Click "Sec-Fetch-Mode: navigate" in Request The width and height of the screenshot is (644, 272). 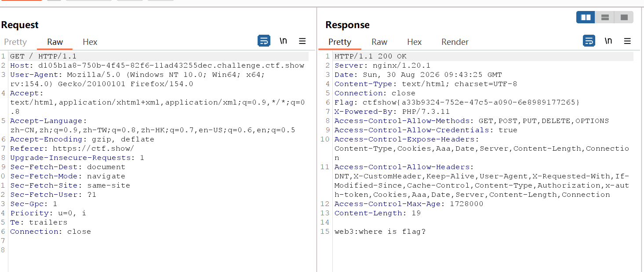pyautogui.click(x=68, y=176)
